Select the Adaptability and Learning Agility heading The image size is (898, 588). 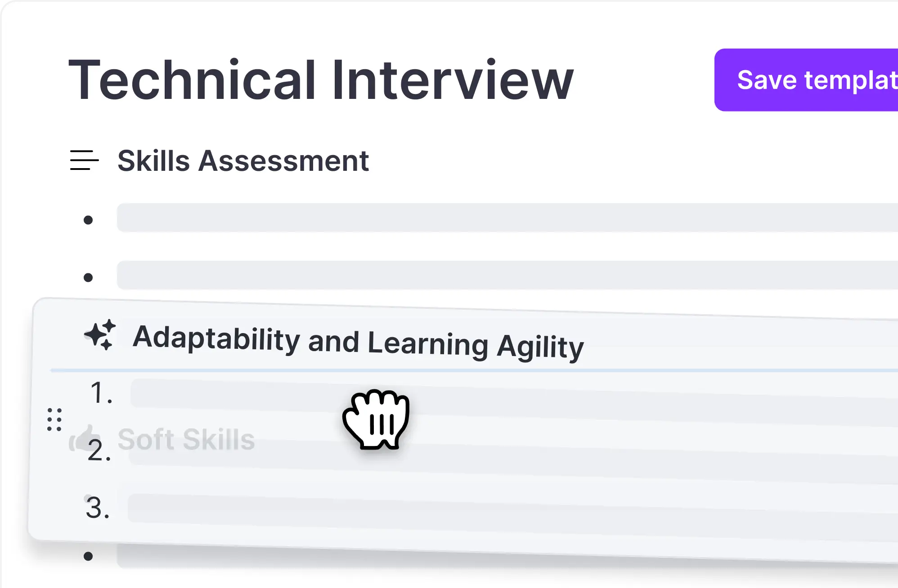coord(358,343)
